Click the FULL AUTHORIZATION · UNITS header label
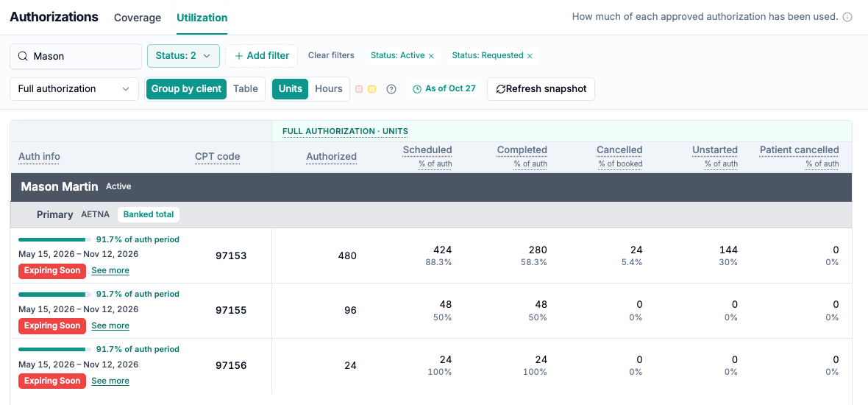868x405 pixels. coord(346,131)
